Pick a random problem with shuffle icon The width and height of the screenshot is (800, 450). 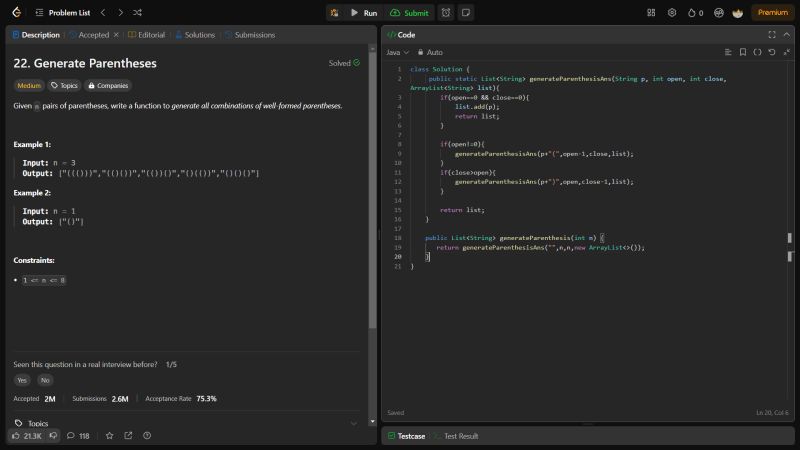[137, 13]
